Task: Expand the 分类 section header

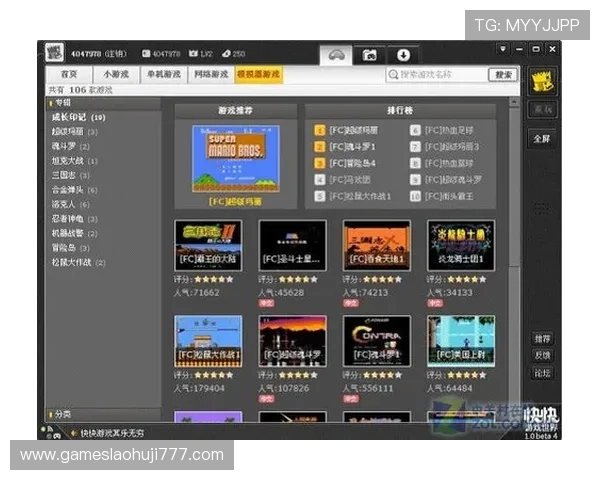Action: [103, 415]
